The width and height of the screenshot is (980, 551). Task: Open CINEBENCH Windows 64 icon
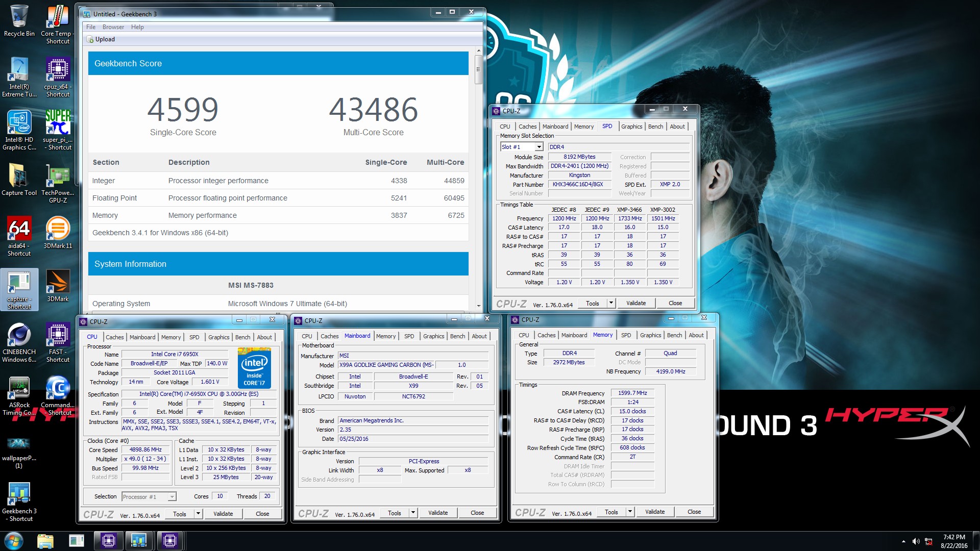[x=19, y=342]
